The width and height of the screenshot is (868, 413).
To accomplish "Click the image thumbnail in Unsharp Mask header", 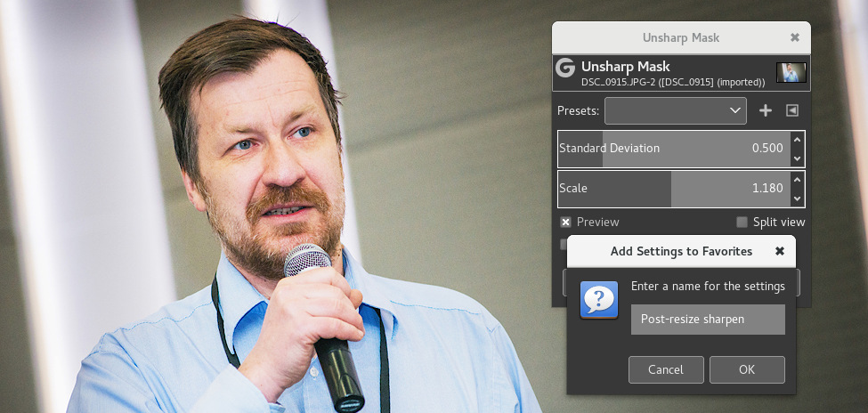I will click(791, 72).
